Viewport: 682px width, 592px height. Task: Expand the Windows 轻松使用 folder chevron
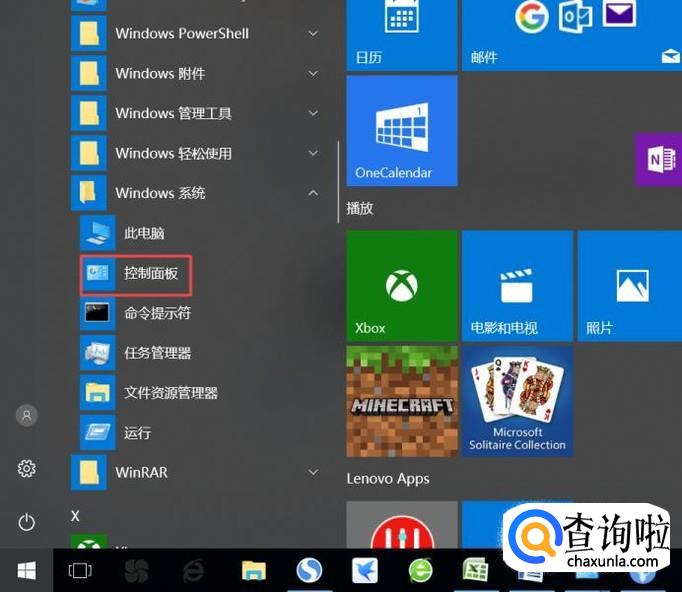click(x=313, y=153)
